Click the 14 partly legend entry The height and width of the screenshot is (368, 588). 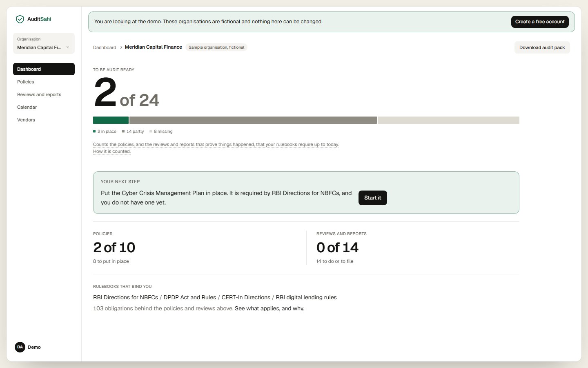tap(133, 132)
